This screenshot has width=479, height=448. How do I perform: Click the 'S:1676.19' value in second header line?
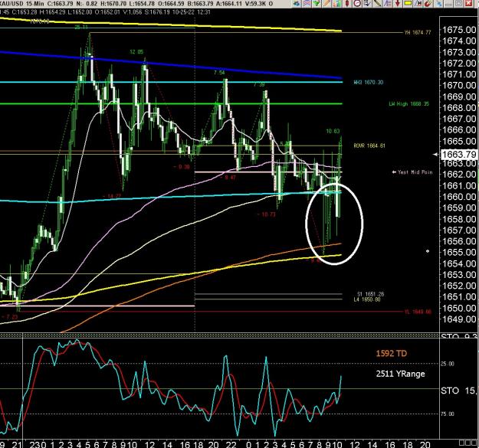156,12
